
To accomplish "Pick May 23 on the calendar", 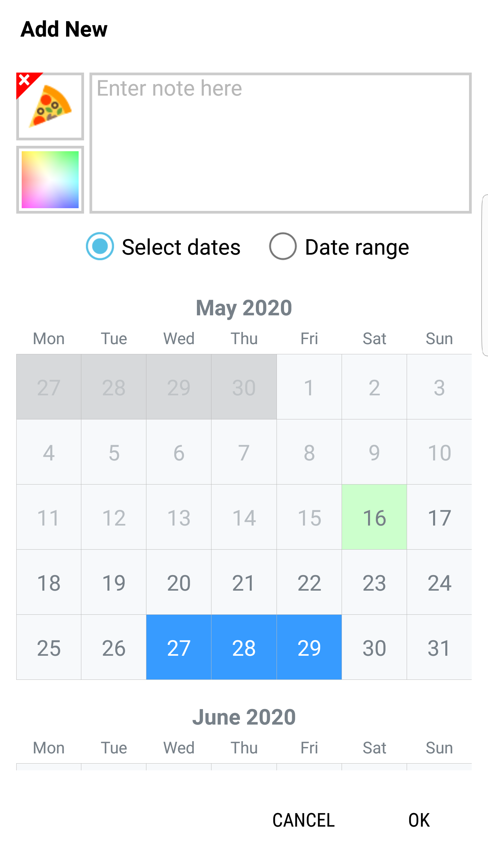I will 374,582.
